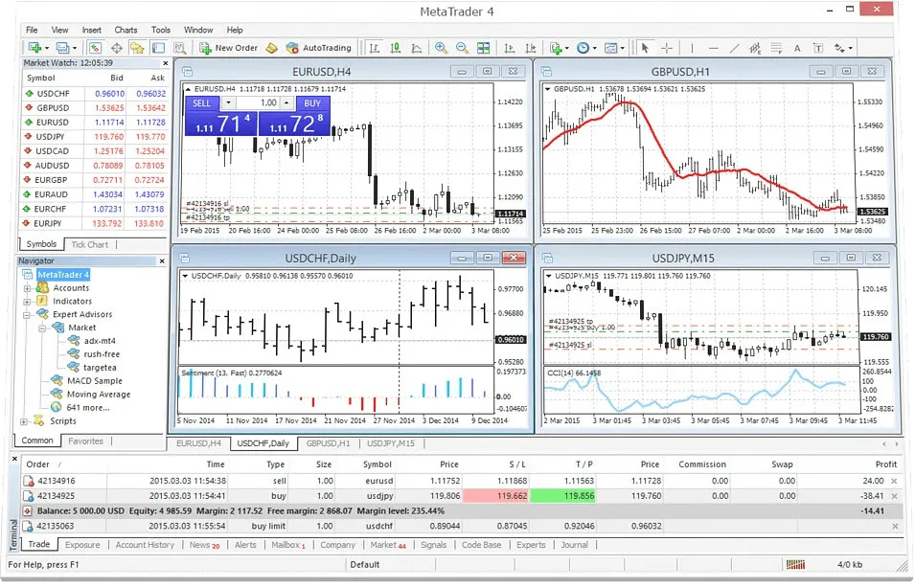Select the Fibonacci Retracement tool
The image size is (915, 588).
point(776,48)
